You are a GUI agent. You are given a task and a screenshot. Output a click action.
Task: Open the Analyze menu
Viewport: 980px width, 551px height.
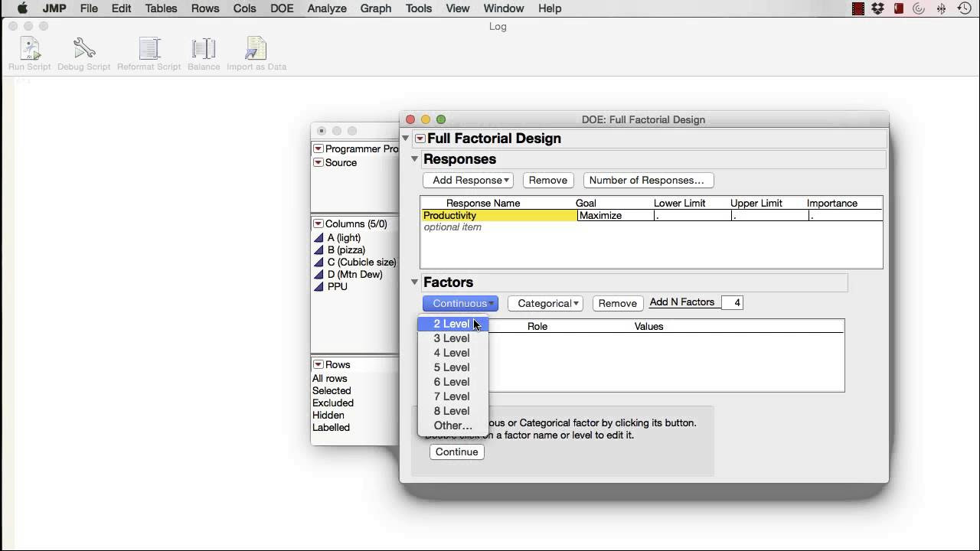click(327, 8)
